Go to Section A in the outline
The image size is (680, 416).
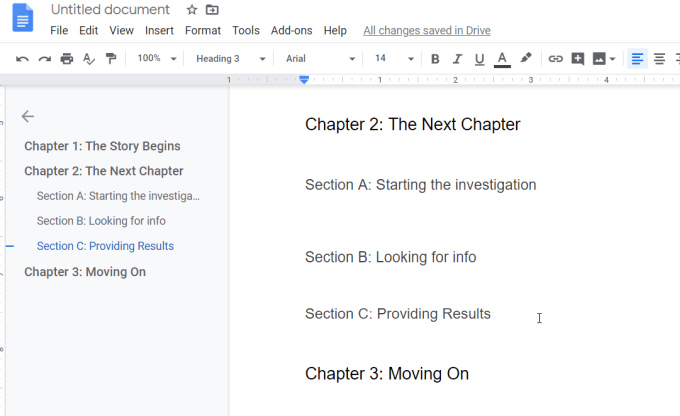pos(118,196)
